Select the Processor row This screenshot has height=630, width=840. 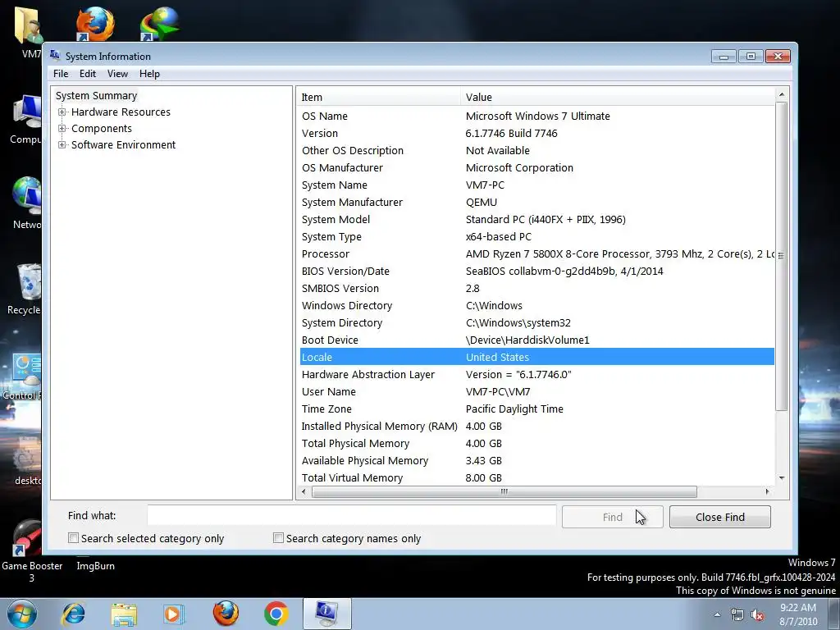(x=536, y=254)
